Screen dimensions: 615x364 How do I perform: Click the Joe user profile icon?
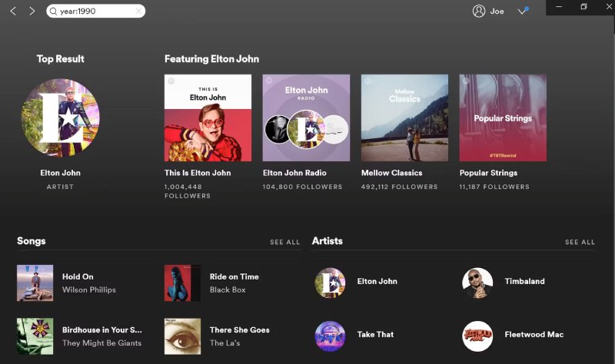pos(479,12)
